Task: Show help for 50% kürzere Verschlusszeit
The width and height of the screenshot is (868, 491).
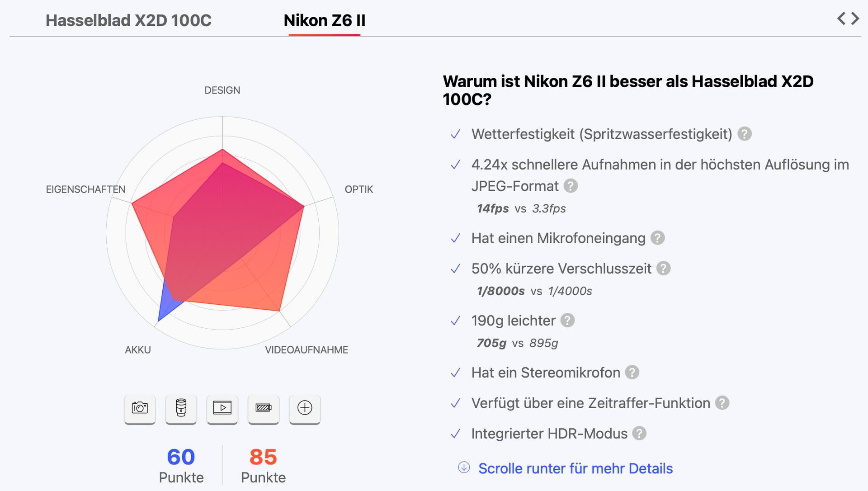Action: coord(663,269)
